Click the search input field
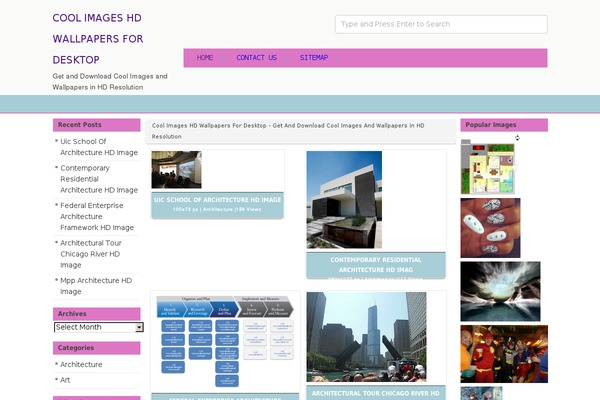600x400 pixels. (x=441, y=24)
